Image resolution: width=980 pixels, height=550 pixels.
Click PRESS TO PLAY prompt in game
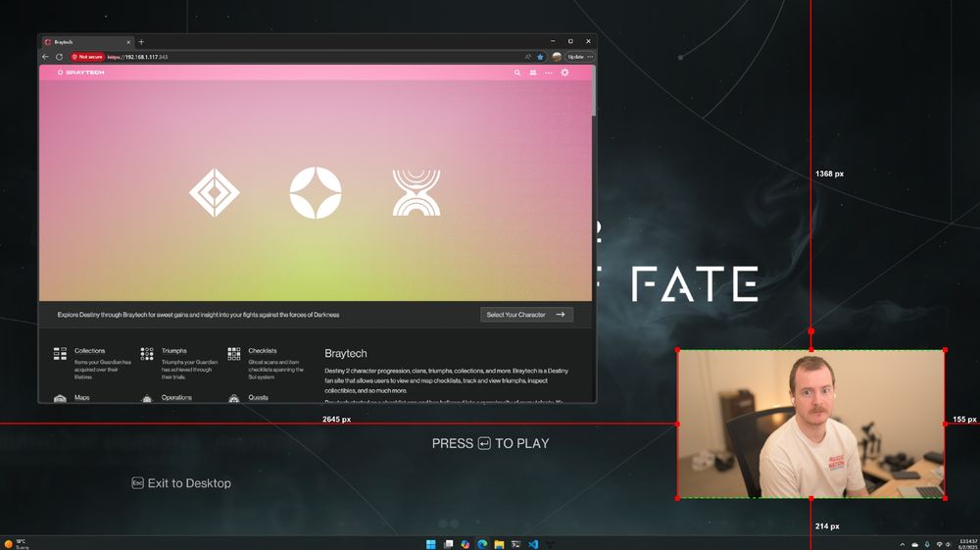(491, 443)
